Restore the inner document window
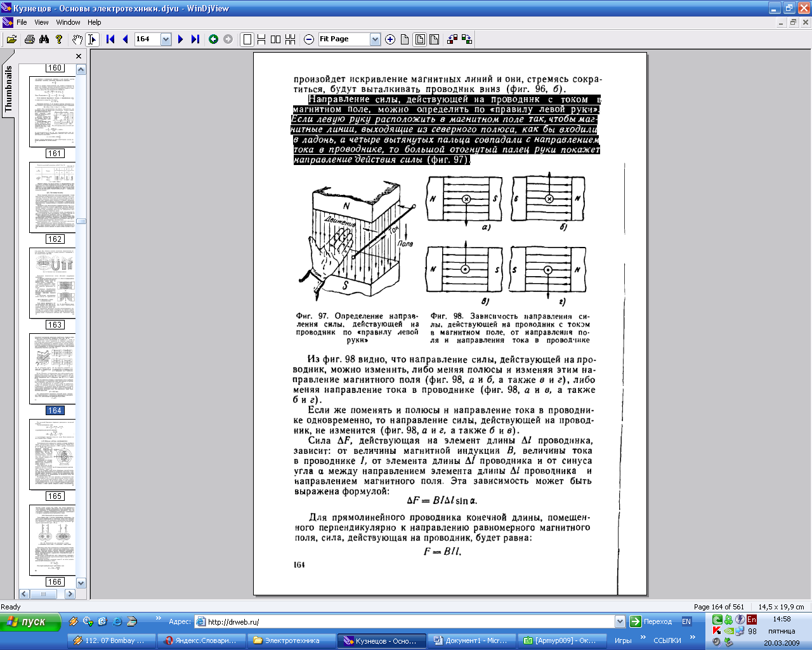Image resolution: width=812 pixels, height=650 pixels. [x=793, y=22]
